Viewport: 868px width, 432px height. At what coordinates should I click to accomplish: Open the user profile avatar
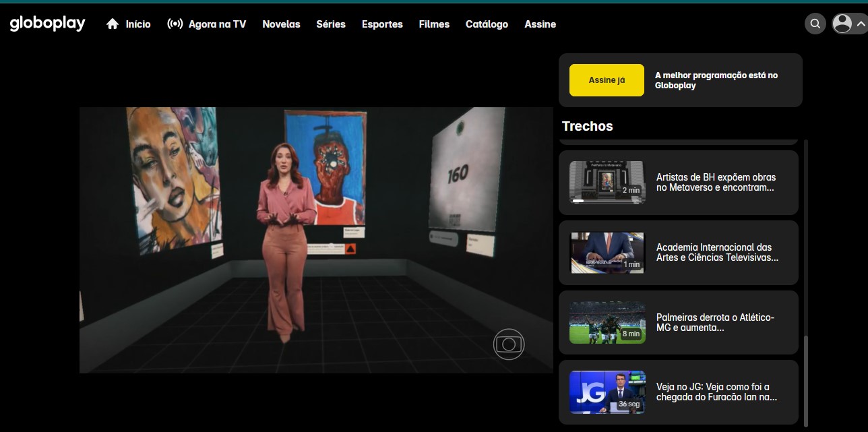click(842, 24)
